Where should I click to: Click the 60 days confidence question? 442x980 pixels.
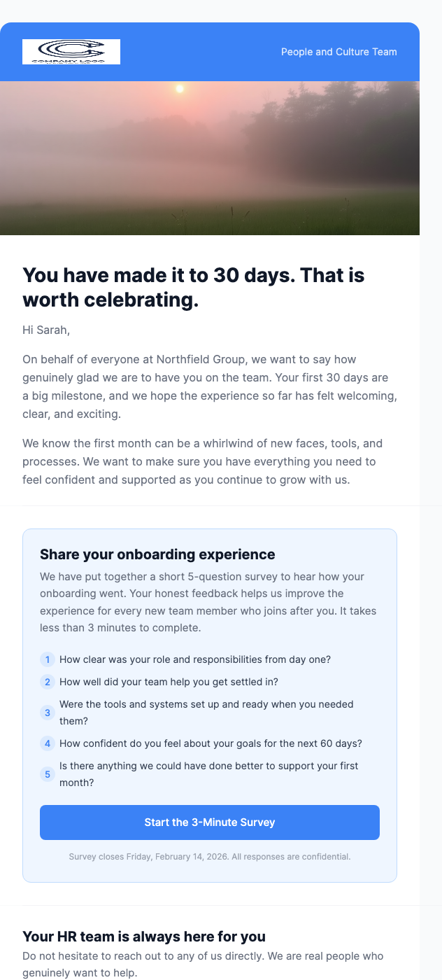point(211,743)
